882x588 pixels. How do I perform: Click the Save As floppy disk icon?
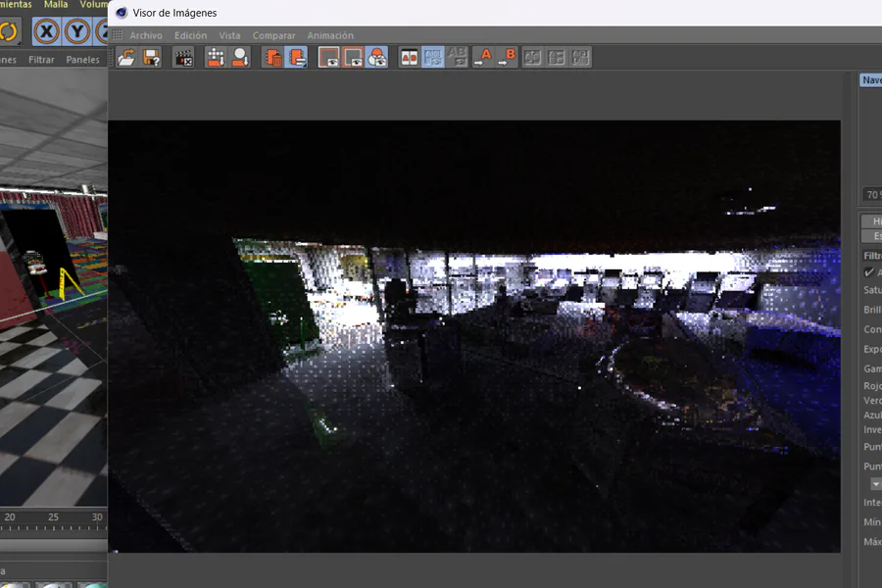tap(151, 58)
